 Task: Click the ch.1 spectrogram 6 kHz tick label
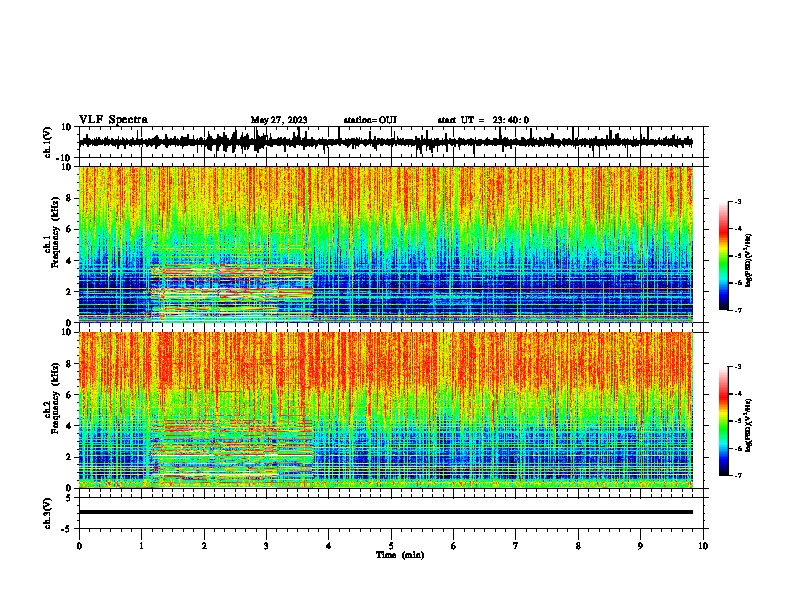[x=70, y=229]
